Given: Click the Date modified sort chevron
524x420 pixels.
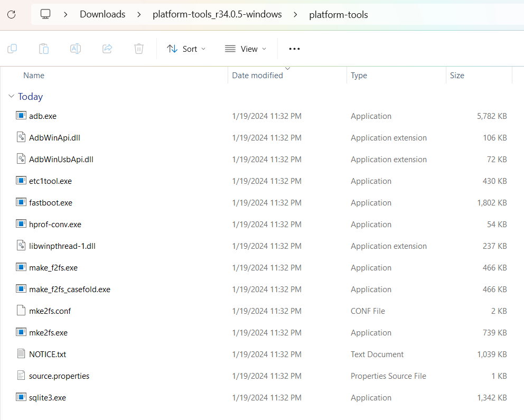Looking at the screenshot, I should pyautogui.click(x=287, y=68).
